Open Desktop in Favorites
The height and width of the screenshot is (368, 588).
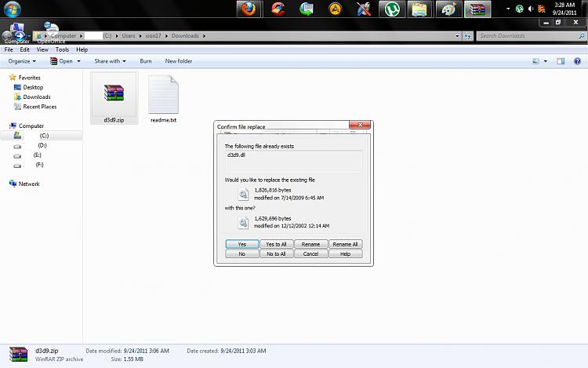33,87
